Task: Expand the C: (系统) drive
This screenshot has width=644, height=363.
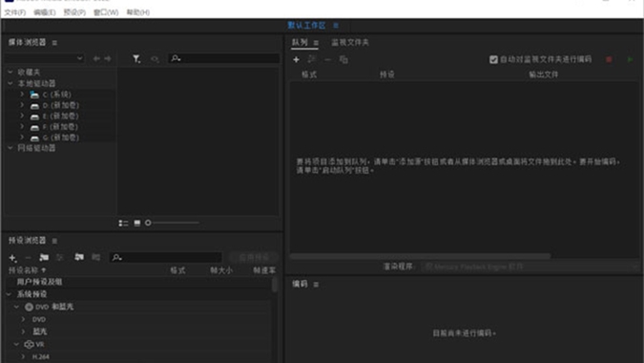Action: coord(22,95)
